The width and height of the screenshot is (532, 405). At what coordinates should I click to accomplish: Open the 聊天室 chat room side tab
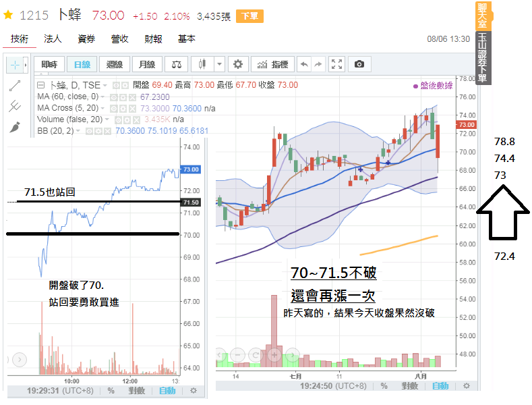483,16
